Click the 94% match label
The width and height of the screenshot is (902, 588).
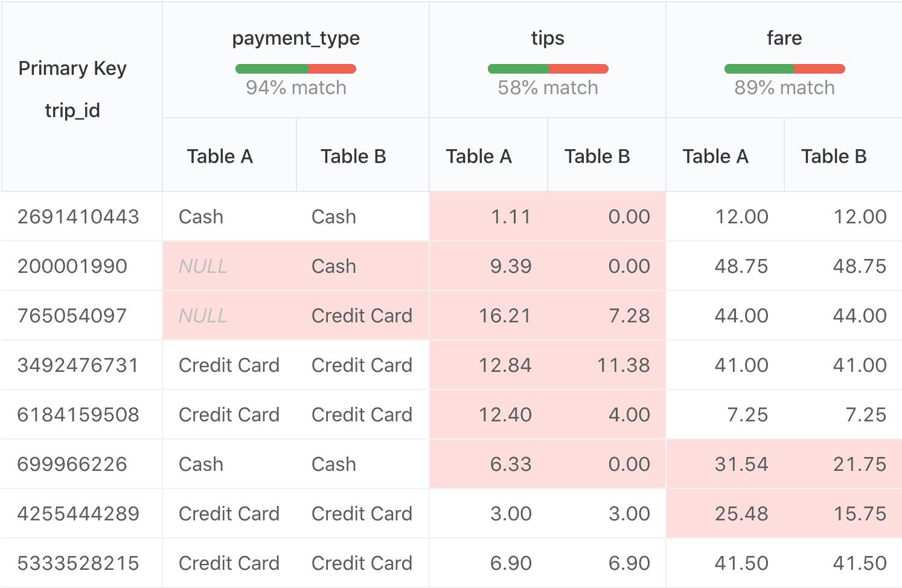click(295, 88)
